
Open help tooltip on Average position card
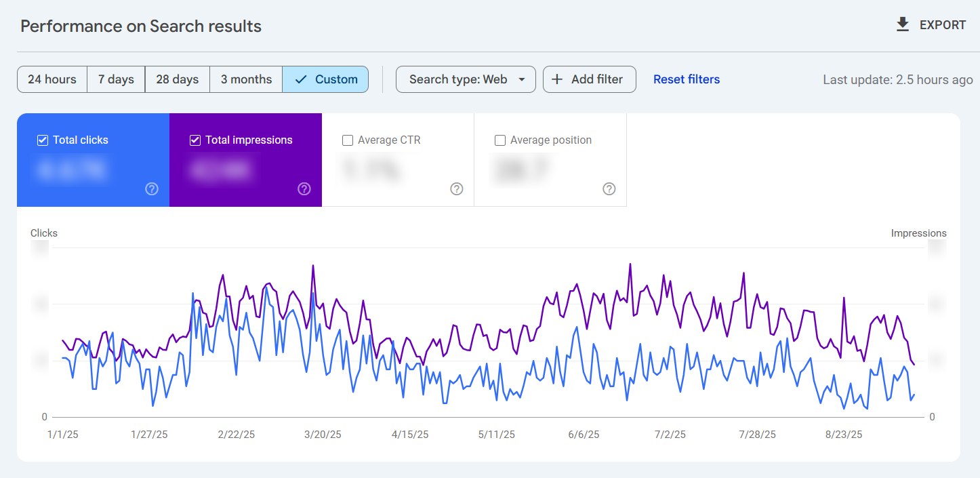pyautogui.click(x=609, y=189)
